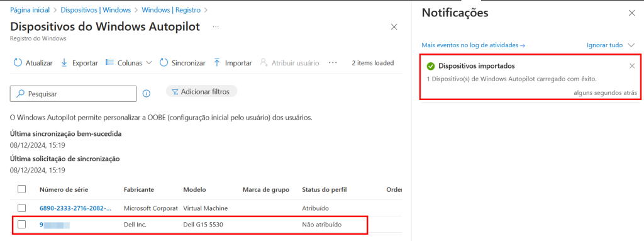
Task: Click the Dispositivos importados notification title
Action: pyautogui.click(x=477, y=66)
